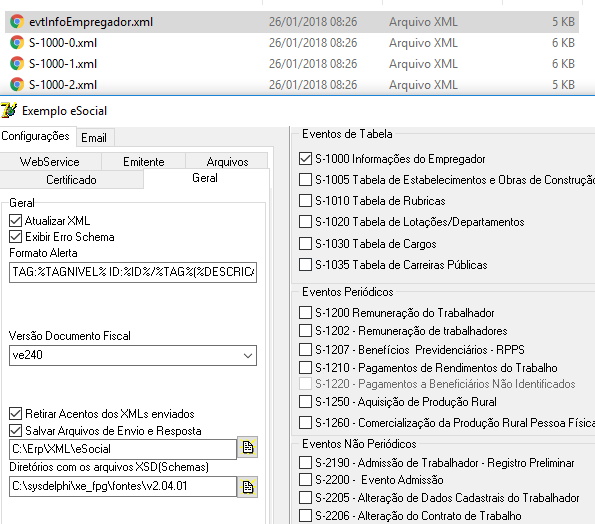Image resolution: width=595 pixels, height=524 pixels.
Task: Click the Exemplo eSocial application icon
Action: click(x=9, y=110)
